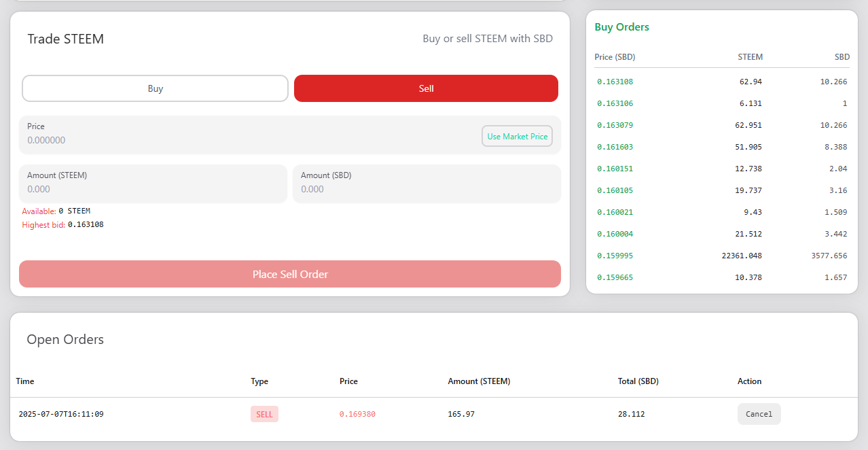
Task: Click the 22361.048 STEEM amount cell
Action: pos(742,256)
